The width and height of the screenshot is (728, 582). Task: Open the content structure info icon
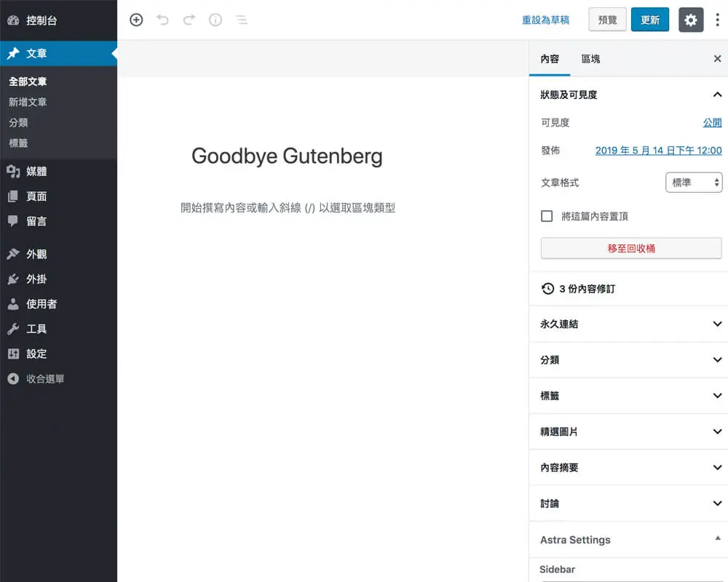[215, 20]
